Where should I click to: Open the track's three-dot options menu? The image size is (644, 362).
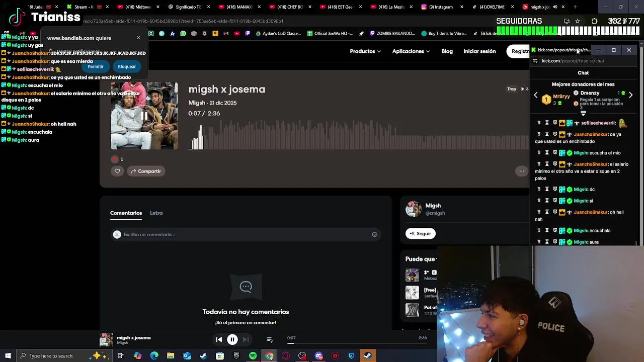coord(522,171)
